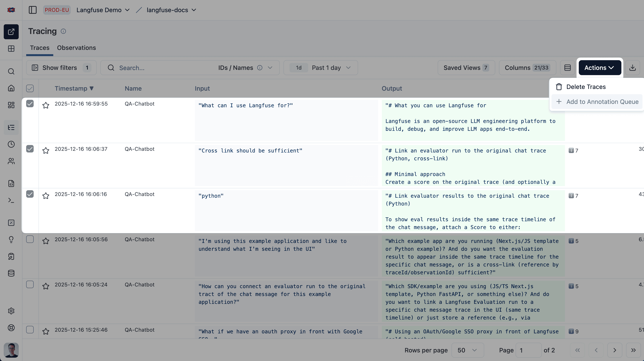This screenshot has height=361, width=644.
Task: Switch to the Observations tab
Action: click(x=76, y=48)
